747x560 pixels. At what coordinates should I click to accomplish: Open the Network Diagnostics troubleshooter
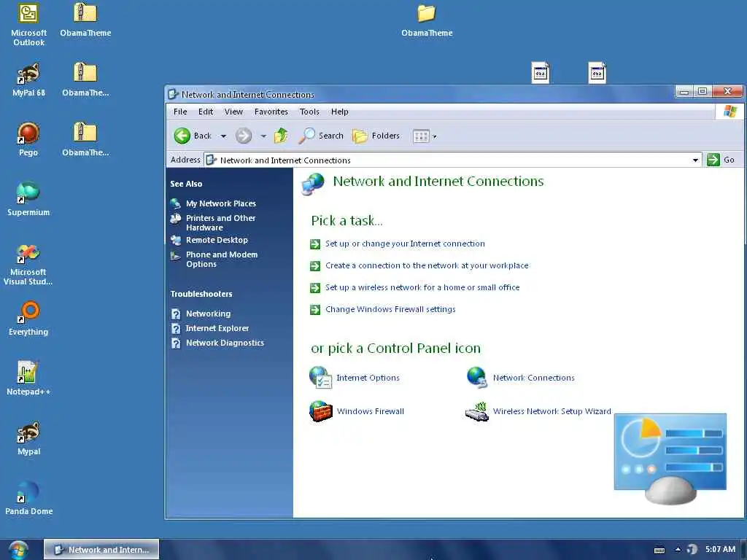click(x=225, y=343)
